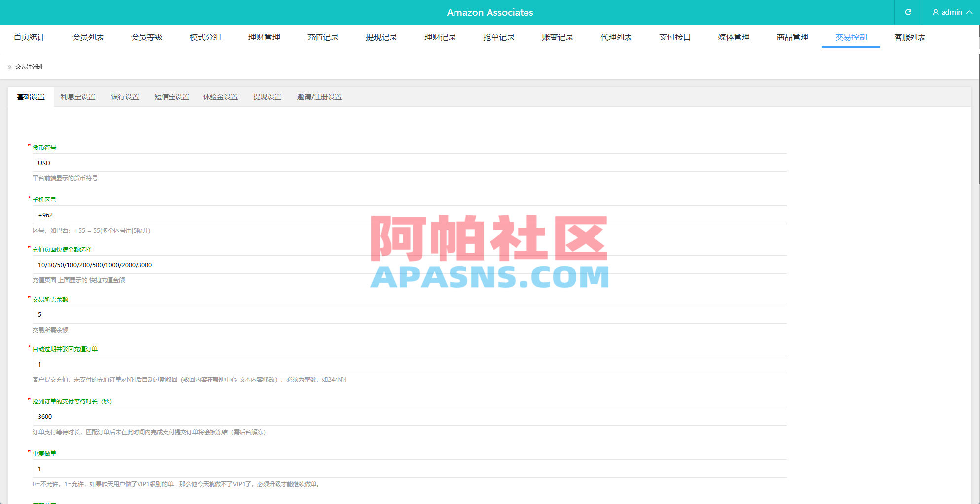Open 邀请/注册设置 tab
Screen dimensions: 980x504
[319, 97]
